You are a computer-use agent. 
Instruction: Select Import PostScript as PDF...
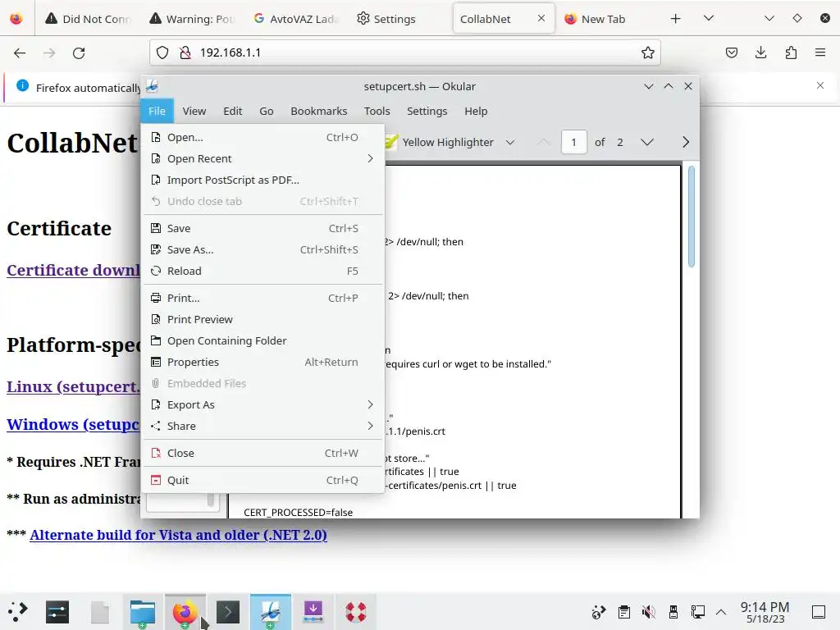262,180
